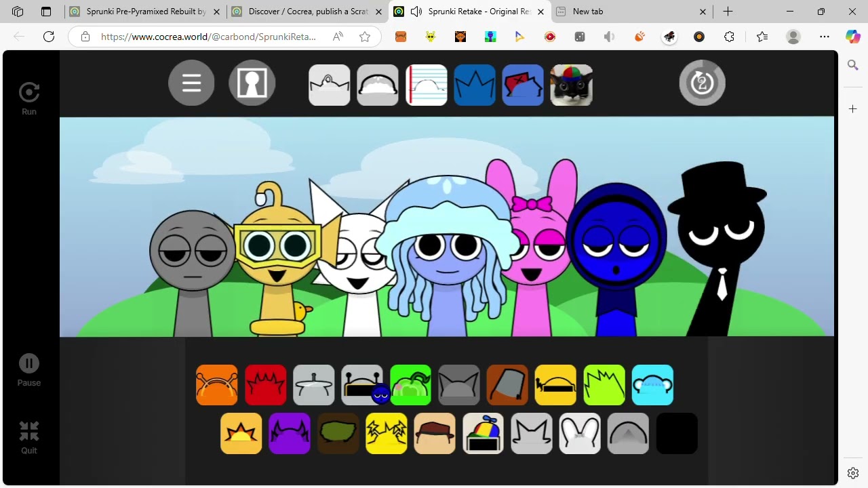Click the circular reset arrow labeled 2
Screen dimensions: 868x488
[x=703, y=83]
